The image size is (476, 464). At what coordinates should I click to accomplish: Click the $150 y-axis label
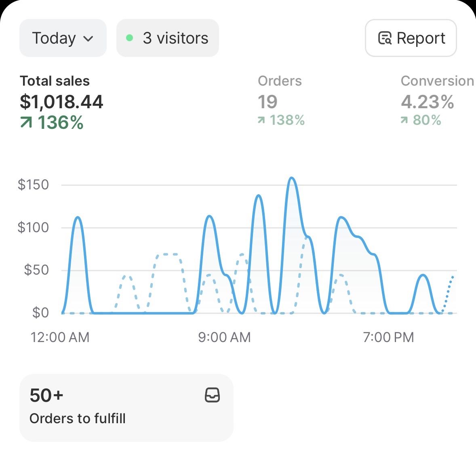tap(33, 185)
